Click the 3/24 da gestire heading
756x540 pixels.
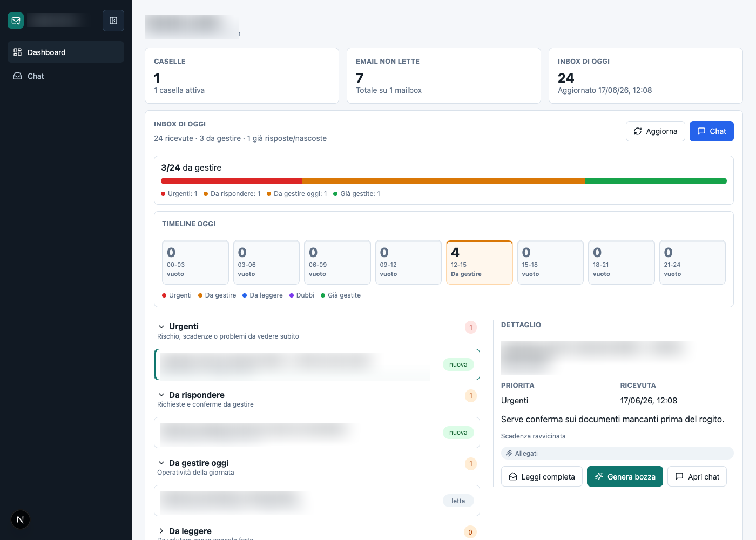point(191,167)
